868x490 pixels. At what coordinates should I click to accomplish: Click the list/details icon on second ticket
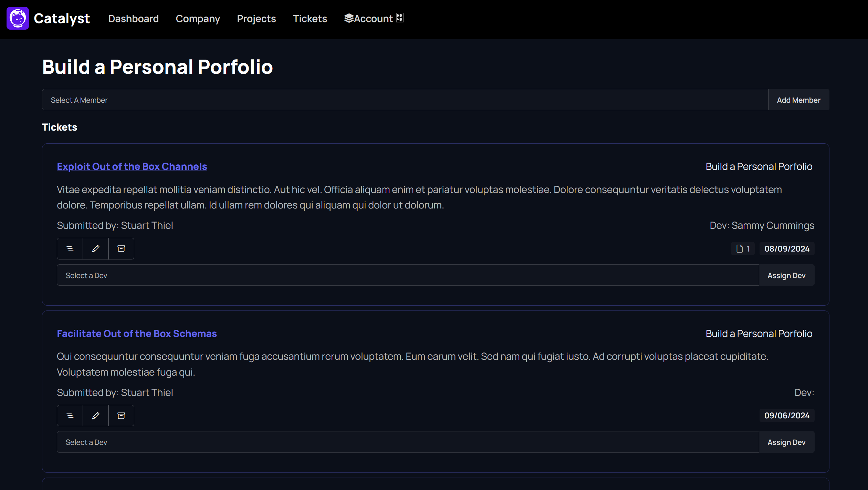(x=70, y=415)
